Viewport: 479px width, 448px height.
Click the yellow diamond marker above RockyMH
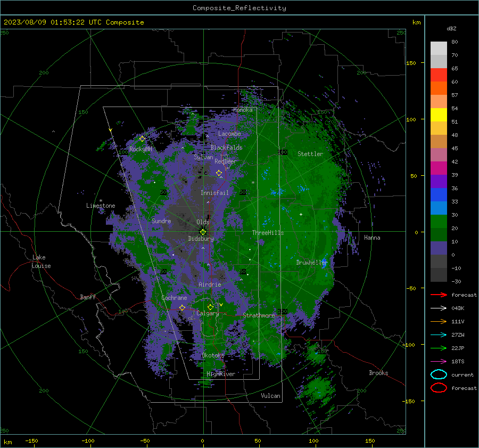pos(142,139)
